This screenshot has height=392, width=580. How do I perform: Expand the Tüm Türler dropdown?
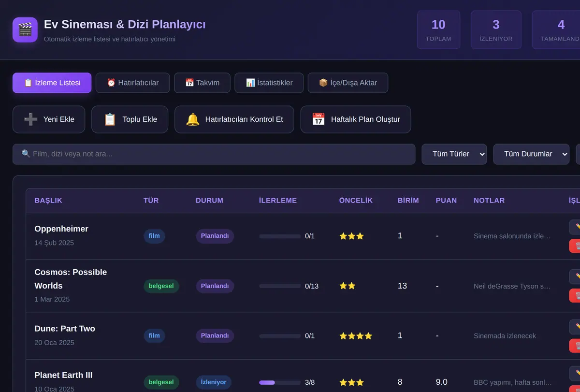pos(454,154)
